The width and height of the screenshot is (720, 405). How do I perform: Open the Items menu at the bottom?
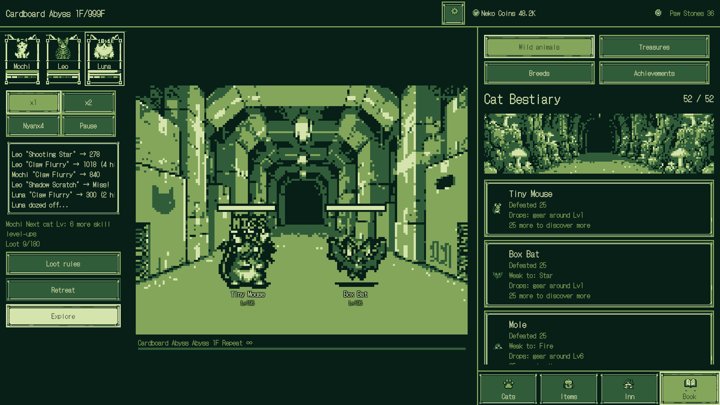[568, 389]
